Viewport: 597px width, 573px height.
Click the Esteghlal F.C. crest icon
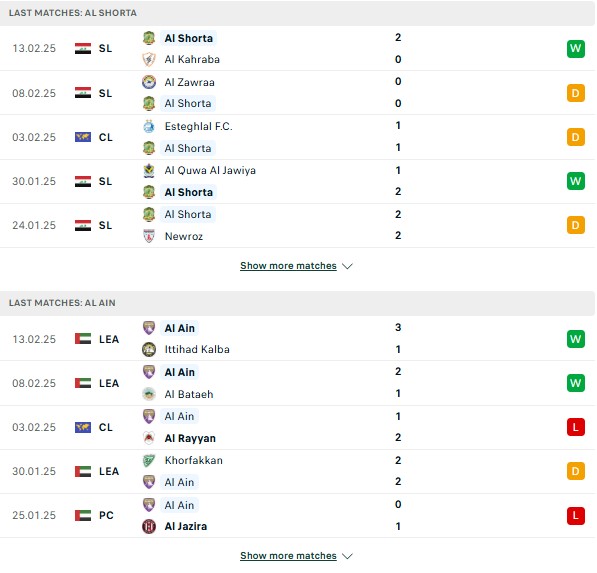[148, 126]
